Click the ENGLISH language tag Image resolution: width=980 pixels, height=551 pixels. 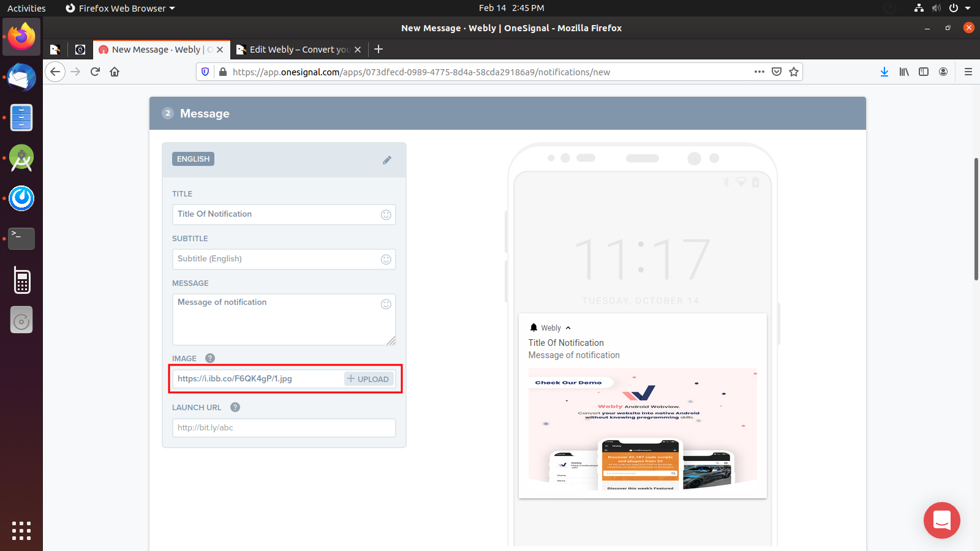pyautogui.click(x=193, y=159)
